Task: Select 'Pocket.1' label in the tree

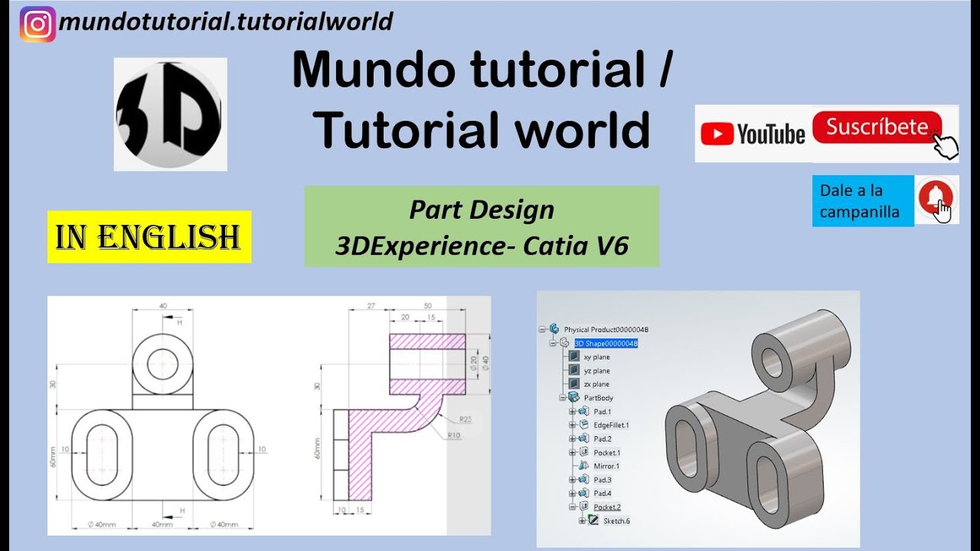Action: pyautogui.click(x=607, y=452)
